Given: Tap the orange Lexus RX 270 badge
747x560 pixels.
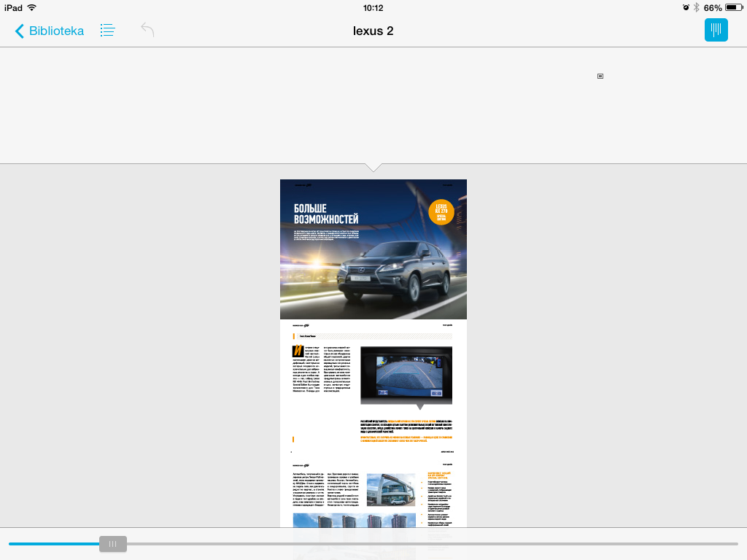Looking at the screenshot, I should [x=441, y=212].
